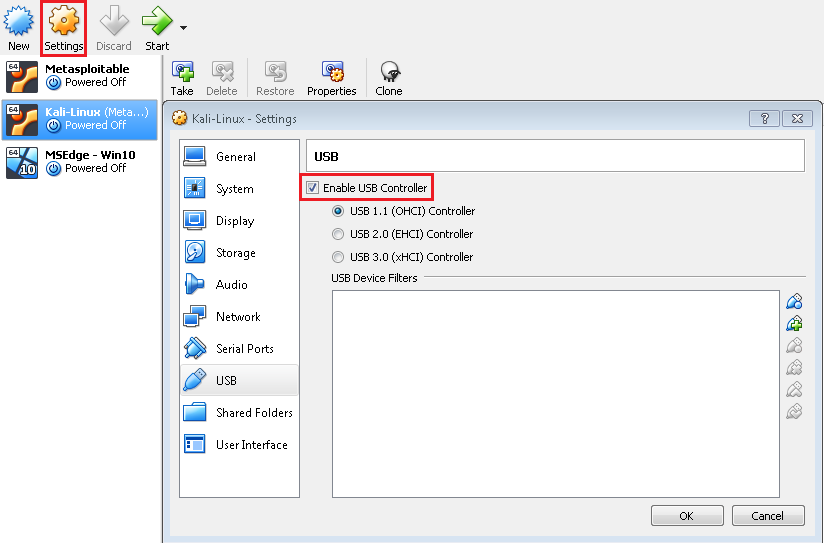This screenshot has width=824, height=543.
Task: Click the remove selected USB filter icon
Action: [794, 367]
